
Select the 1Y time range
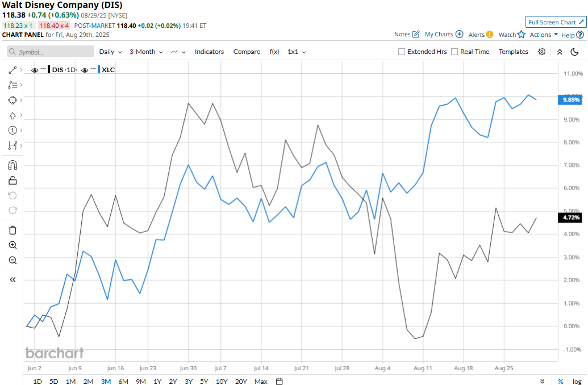[x=157, y=381]
